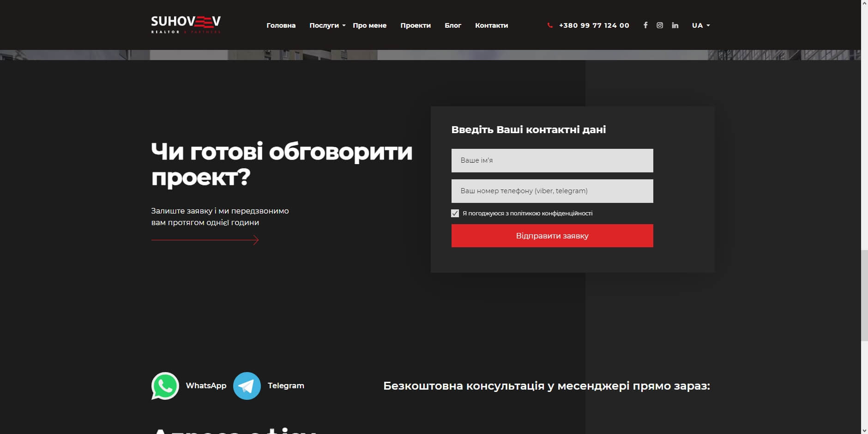Open the Telegram messenger icon
Viewport: 868px width, 434px height.
click(247, 385)
